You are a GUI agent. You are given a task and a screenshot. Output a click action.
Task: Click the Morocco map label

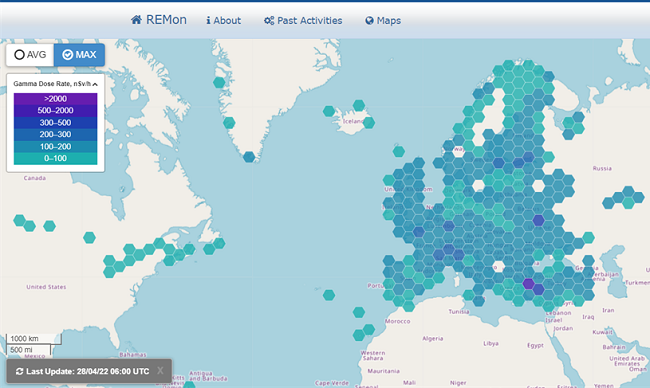click(398, 321)
